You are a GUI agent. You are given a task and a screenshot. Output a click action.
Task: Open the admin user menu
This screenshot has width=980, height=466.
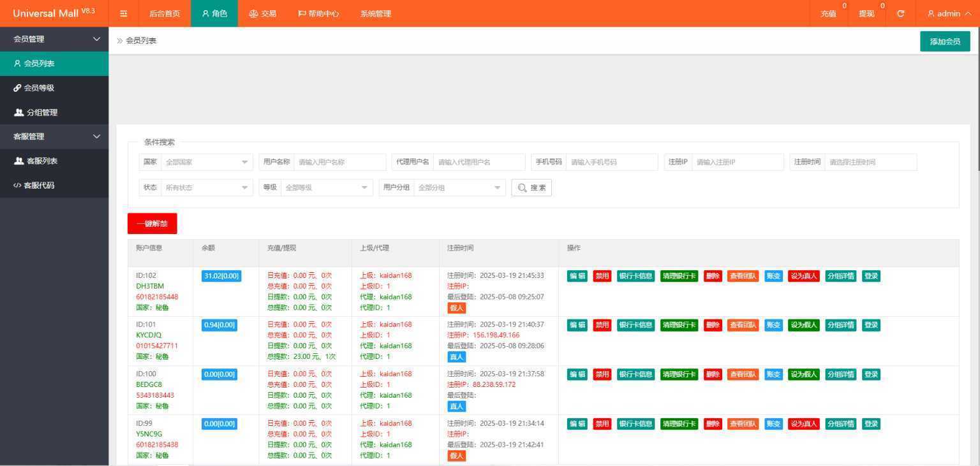[x=949, y=13]
